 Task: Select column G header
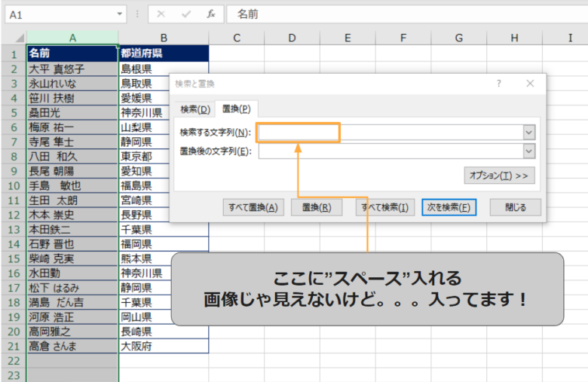click(x=458, y=38)
